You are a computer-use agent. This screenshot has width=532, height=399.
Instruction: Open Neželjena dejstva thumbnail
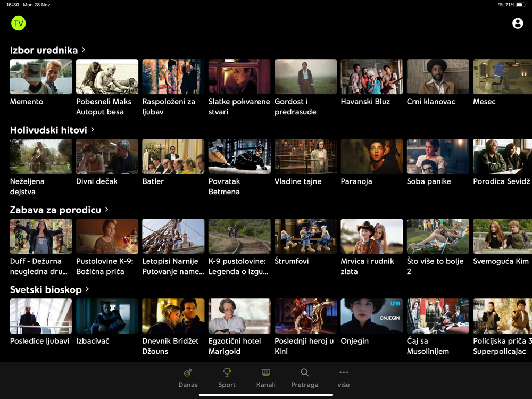(41, 156)
